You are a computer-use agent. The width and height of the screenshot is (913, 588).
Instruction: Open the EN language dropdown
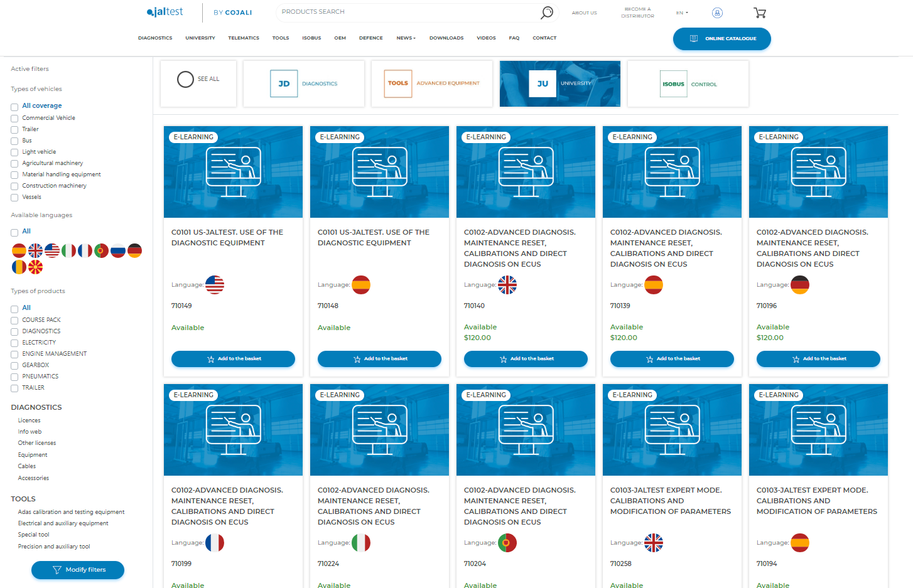point(682,13)
